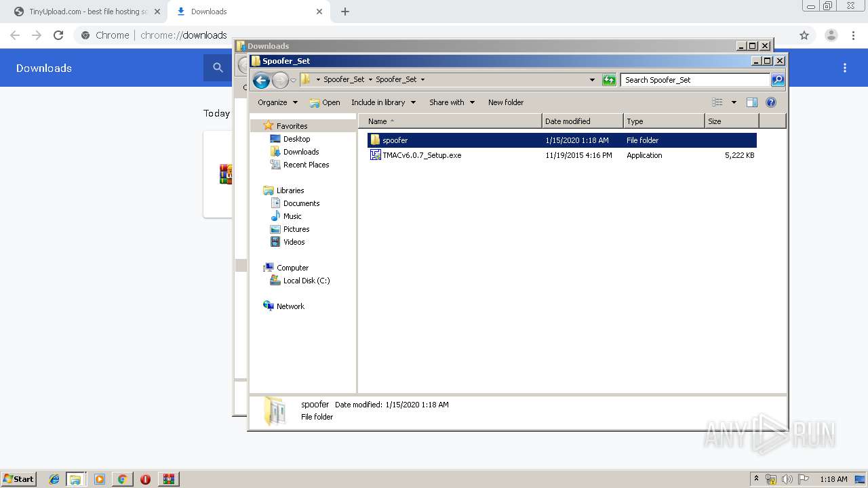Open the Explorer help icon
This screenshot has height=488, width=868.
click(x=770, y=102)
